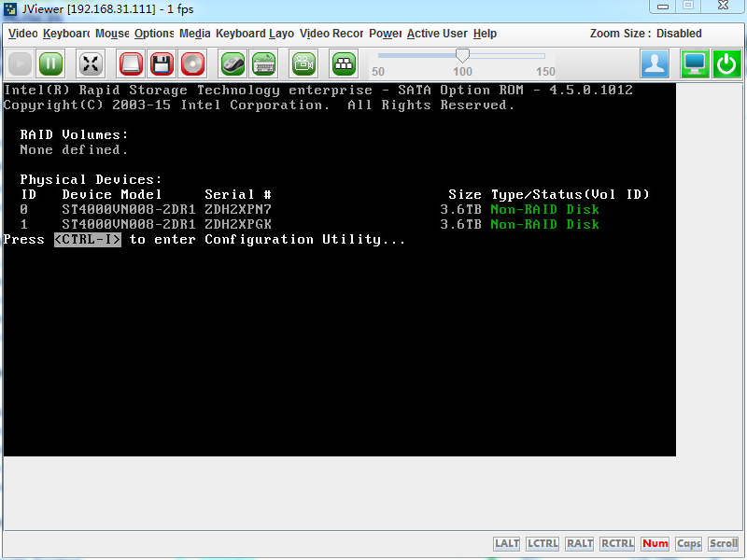Click the 50 mark on zoom slider
The height and width of the screenshot is (560, 747).
point(378,72)
